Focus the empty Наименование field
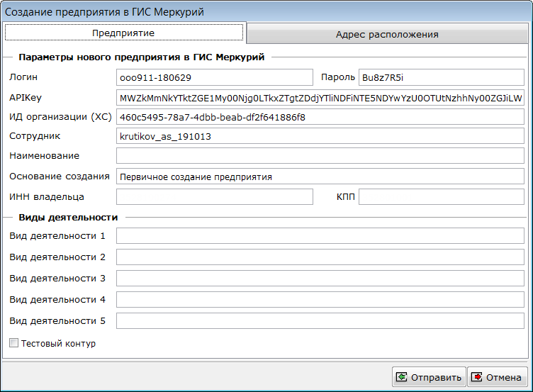 (x=320, y=156)
